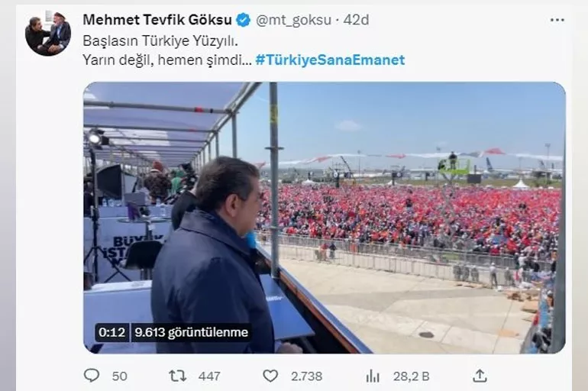View tweet analytics bar chart icon
Viewport: 588px width, 391px height.
[373, 376]
